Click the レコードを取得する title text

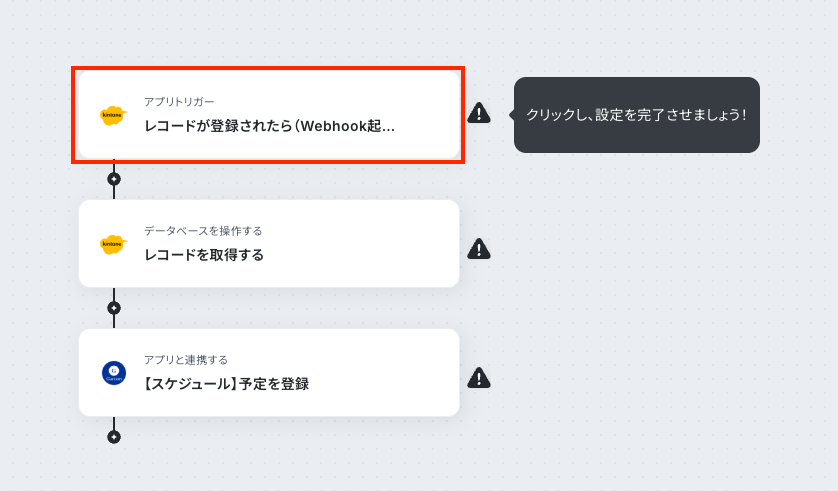click(204, 255)
